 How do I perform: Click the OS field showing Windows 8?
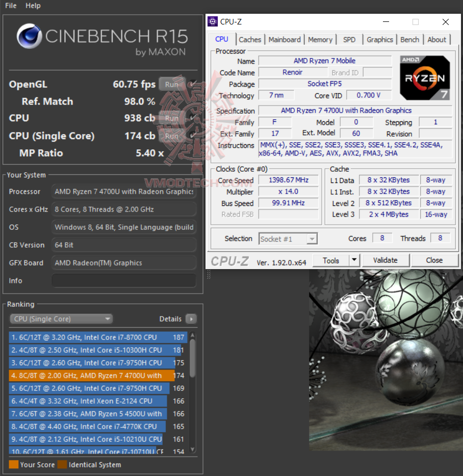[124, 227]
